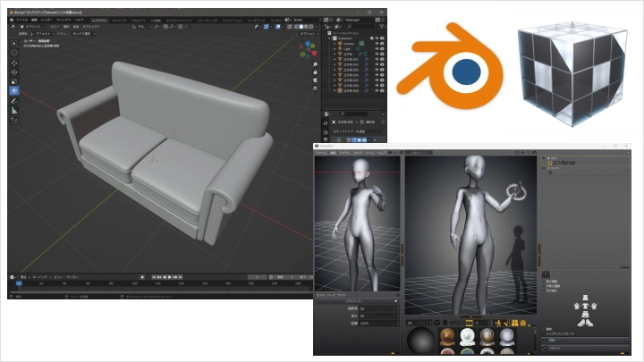644x362 pixels.
Task: Toggle eye visibility for 立方体.008 row
Action: [377, 90]
